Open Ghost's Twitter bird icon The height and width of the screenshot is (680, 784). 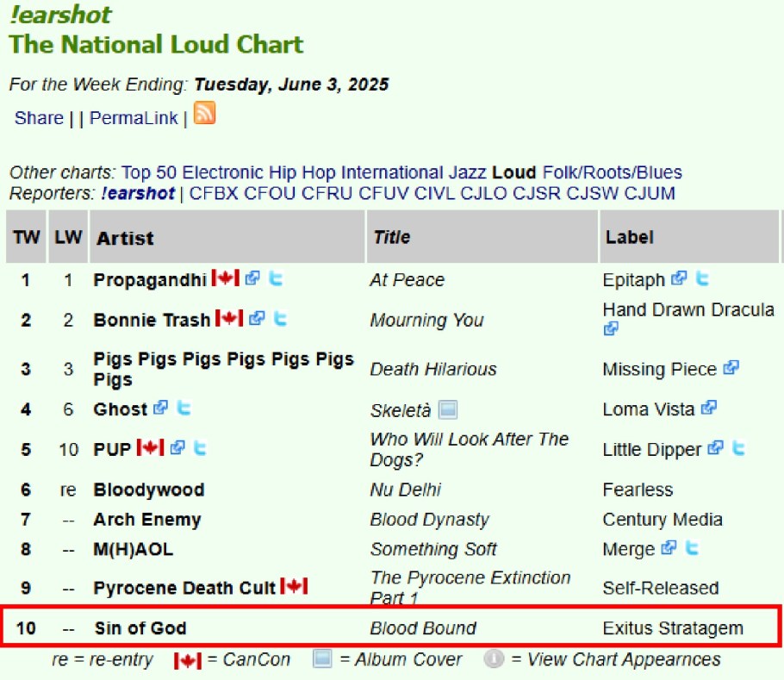click(183, 409)
